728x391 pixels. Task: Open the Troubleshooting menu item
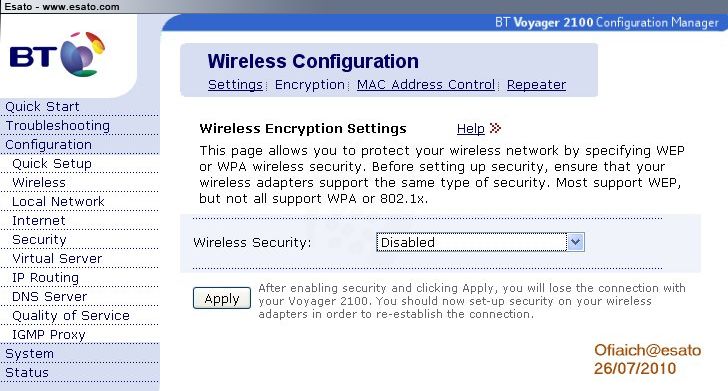(58, 125)
